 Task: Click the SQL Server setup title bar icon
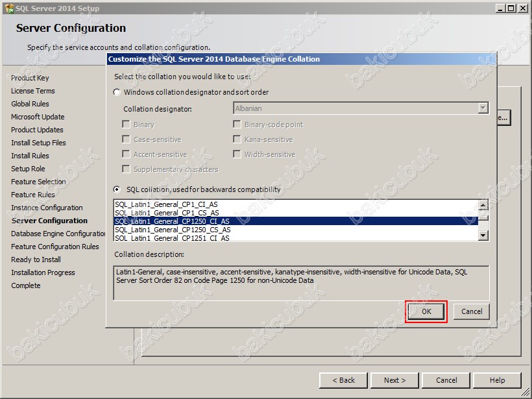(x=9, y=8)
